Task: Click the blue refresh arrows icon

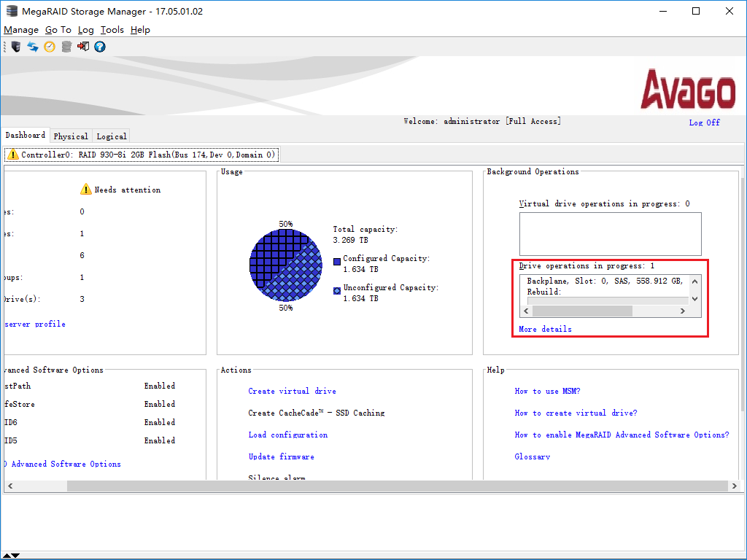Action: click(33, 47)
